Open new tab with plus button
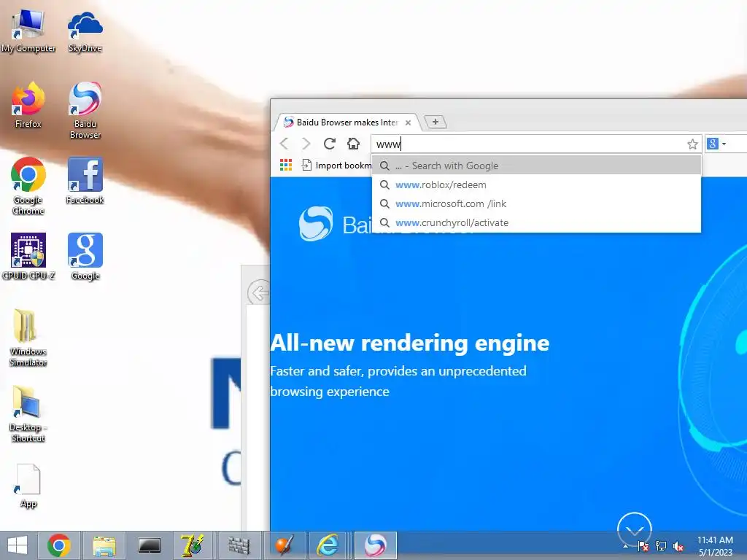Screen dimensions: 747x560 coord(435,122)
